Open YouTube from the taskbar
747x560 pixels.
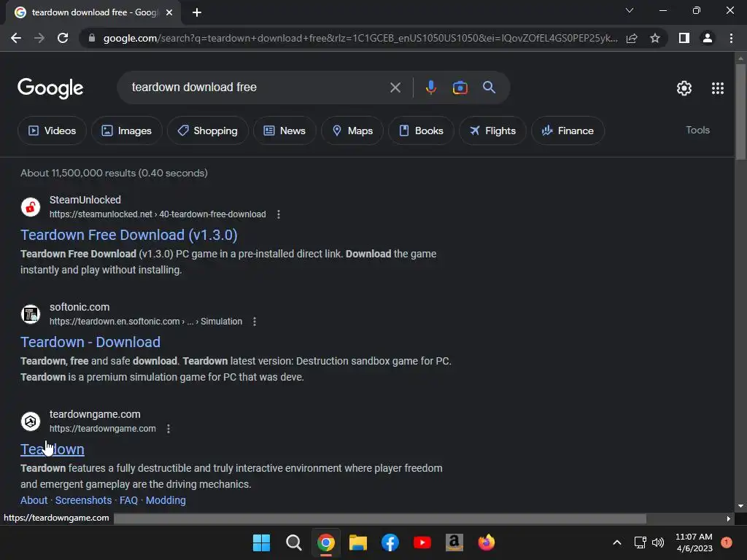(422, 542)
